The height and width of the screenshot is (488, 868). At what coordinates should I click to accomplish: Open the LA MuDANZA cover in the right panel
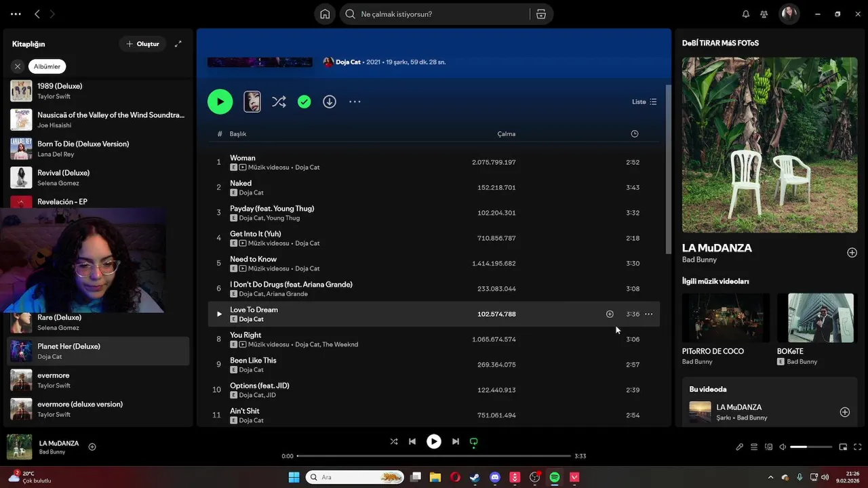coord(770,145)
